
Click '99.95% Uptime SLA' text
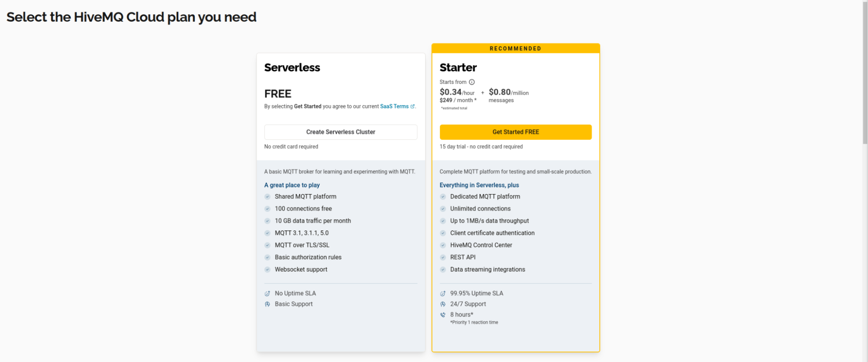(x=477, y=293)
